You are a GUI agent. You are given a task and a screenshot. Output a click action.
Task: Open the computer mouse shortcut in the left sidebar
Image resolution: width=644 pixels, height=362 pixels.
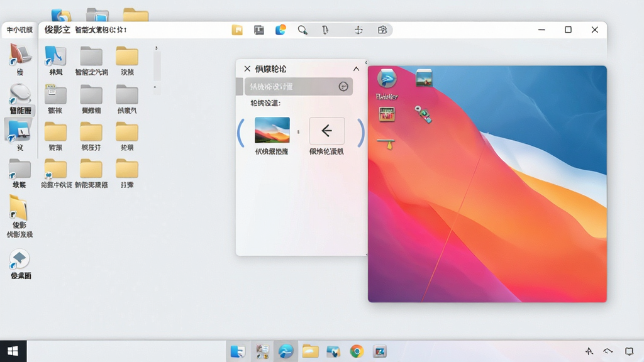[x=19, y=93]
